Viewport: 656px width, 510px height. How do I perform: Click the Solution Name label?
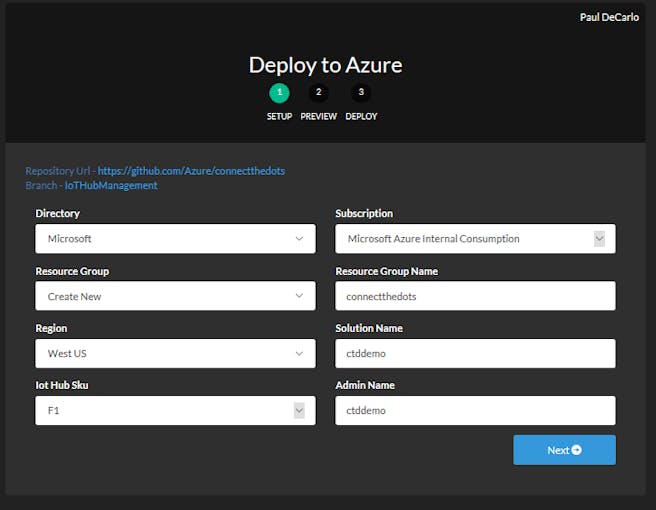(369, 328)
